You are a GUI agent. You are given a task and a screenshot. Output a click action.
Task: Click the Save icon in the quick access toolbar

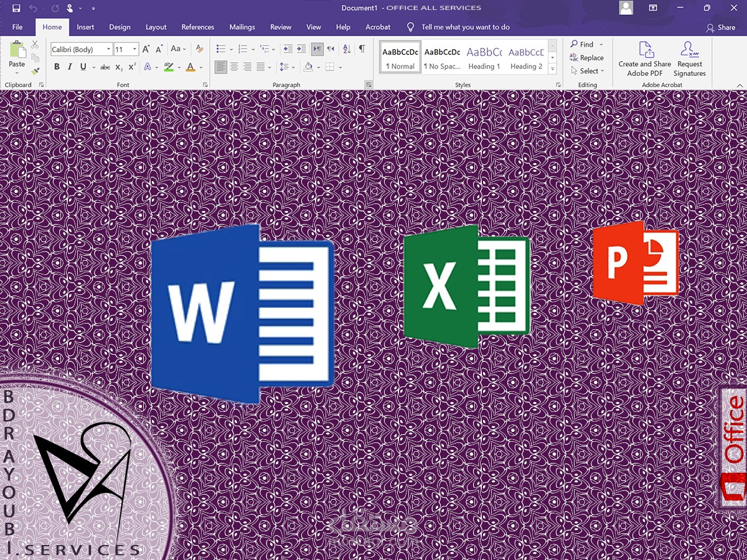(16, 8)
